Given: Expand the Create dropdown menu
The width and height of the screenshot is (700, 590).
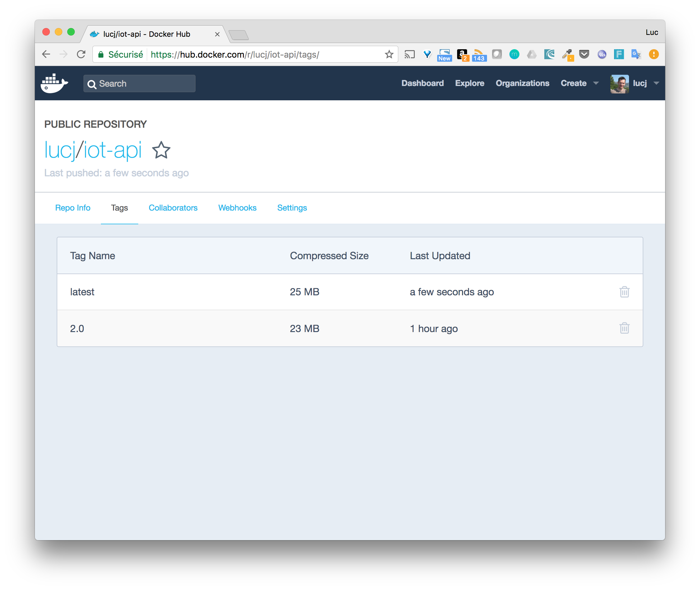Looking at the screenshot, I should (579, 83).
